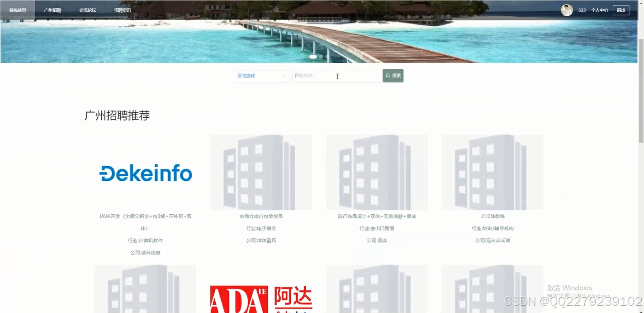This screenshot has height=313, width=644.
Task: Open the JAVA开发 job posting
Action: pos(146,216)
